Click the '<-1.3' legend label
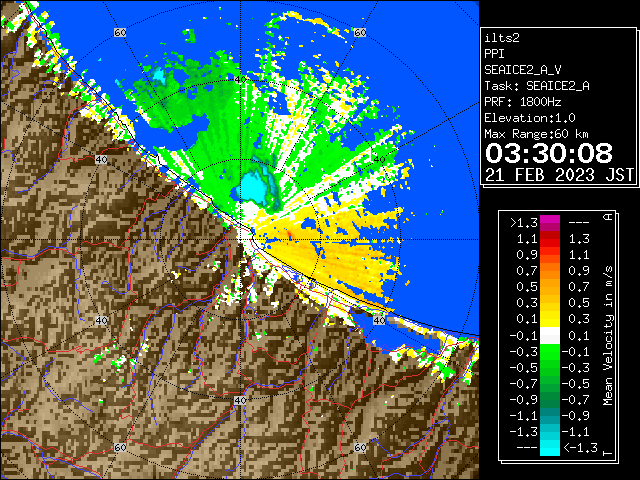The image size is (640, 480). pyautogui.click(x=580, y=448)
